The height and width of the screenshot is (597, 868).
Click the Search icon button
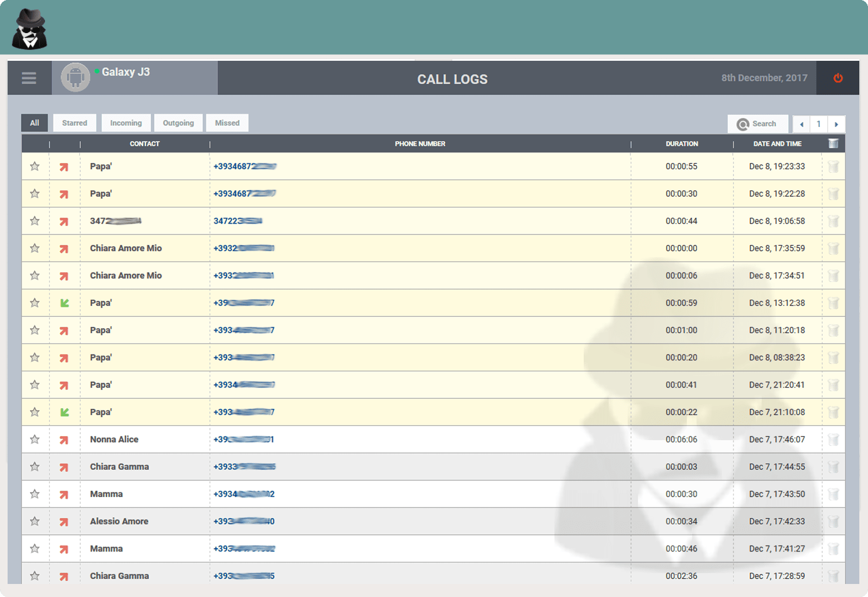tap(757, 124)
